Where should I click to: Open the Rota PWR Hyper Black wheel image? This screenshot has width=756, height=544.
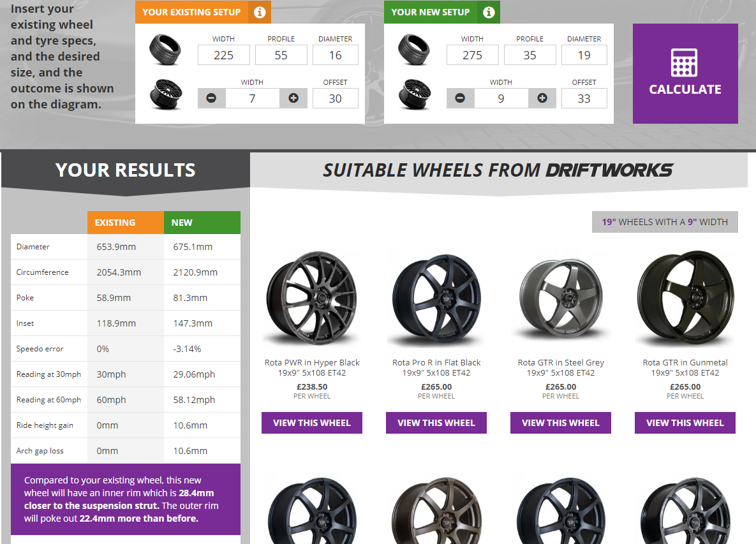pos(312,298)
